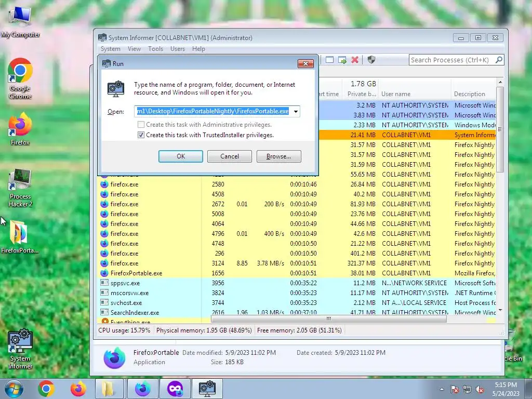Click the firefox.exe icon for PID 2580
Screen dimensions: 532x399
[104, 184]
